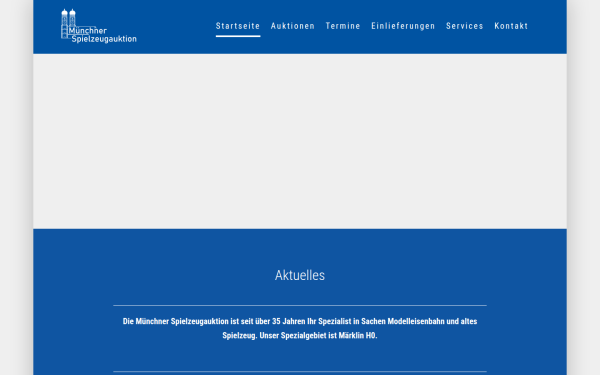The image size is (600, 375).
Task: Open the Startseite menu item
Action: pos(238,26)
